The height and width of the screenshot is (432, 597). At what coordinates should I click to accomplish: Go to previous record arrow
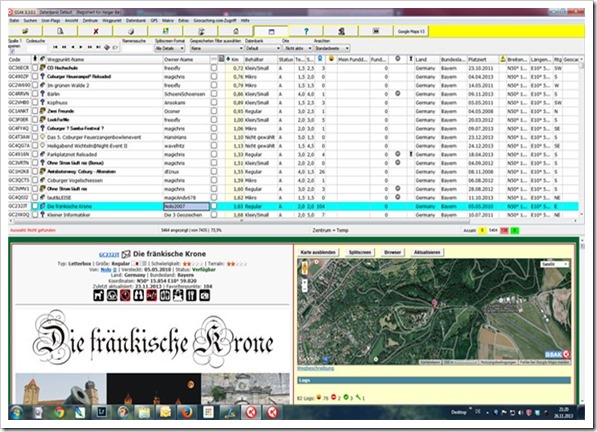(x=73, y=47)
